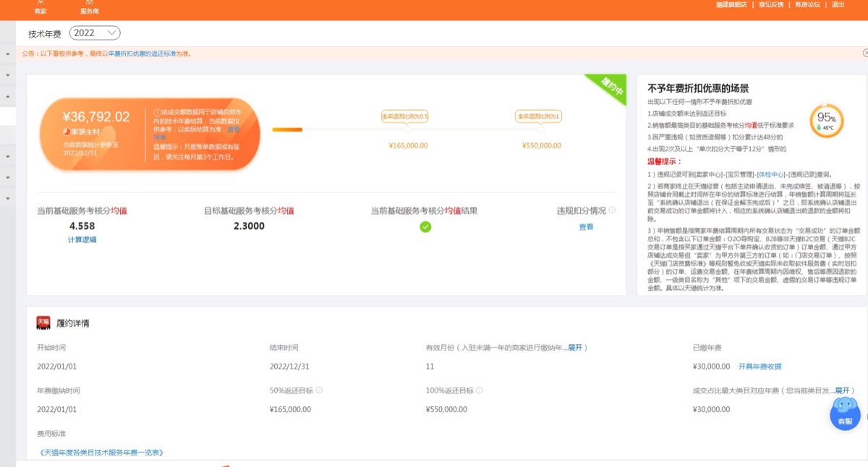Open 《天猫年度各类目技术服务年费一览表》 link
The height and width of the screenshot is (467, 868).
[101, 453]
